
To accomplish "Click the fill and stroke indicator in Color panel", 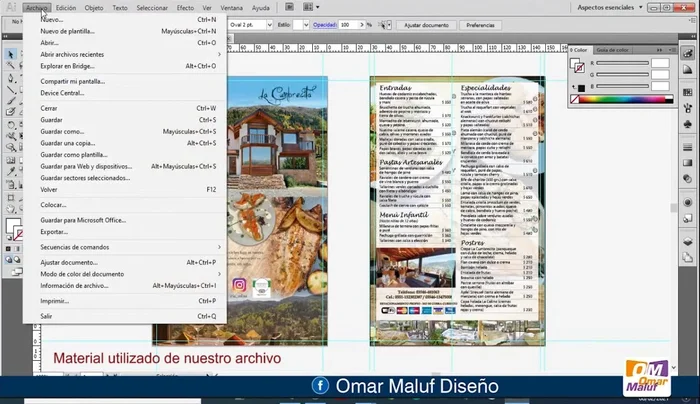I will coord(576,65).
